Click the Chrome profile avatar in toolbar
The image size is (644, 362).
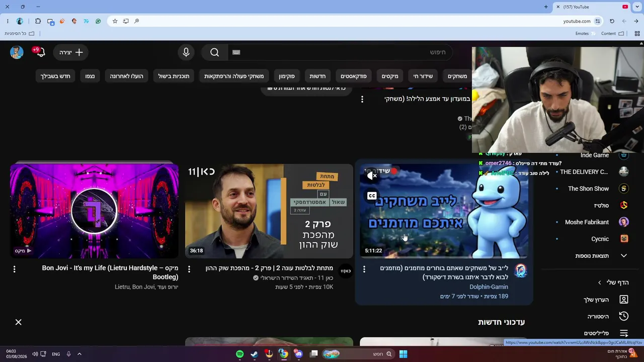pyautogui.click(x=20, y=21)
